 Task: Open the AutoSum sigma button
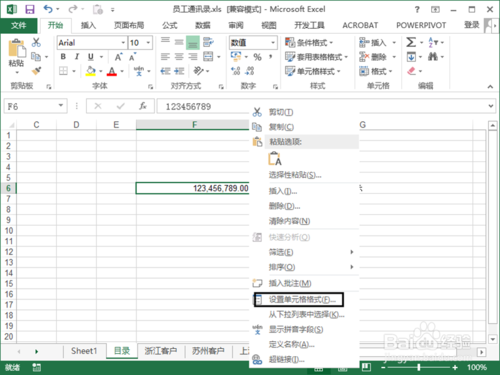click(411, 42)
